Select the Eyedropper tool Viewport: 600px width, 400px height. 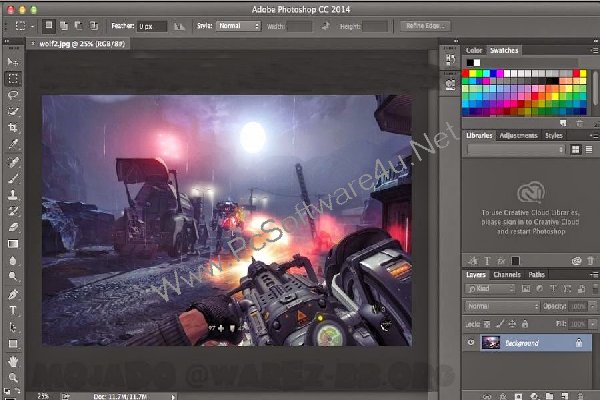click(x=13, y=144)
